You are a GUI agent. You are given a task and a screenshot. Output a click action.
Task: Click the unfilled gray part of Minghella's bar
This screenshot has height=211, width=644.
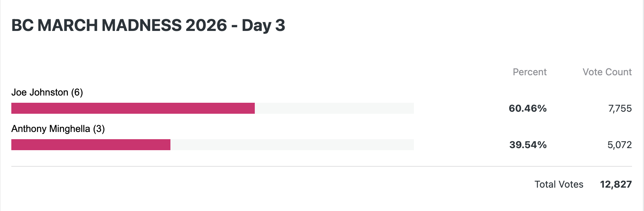pos(292,145)
